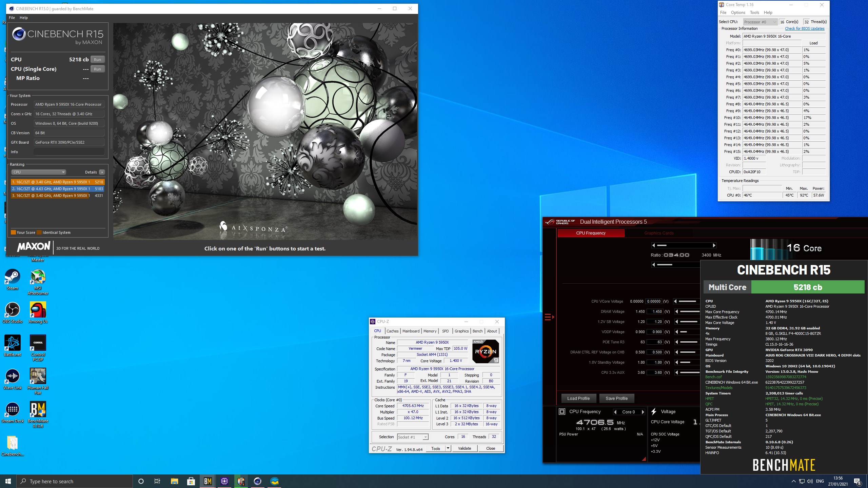Run the Cinebench CPU multi-core test
Viewport: 868px width, 488px height.
(98, 60)
